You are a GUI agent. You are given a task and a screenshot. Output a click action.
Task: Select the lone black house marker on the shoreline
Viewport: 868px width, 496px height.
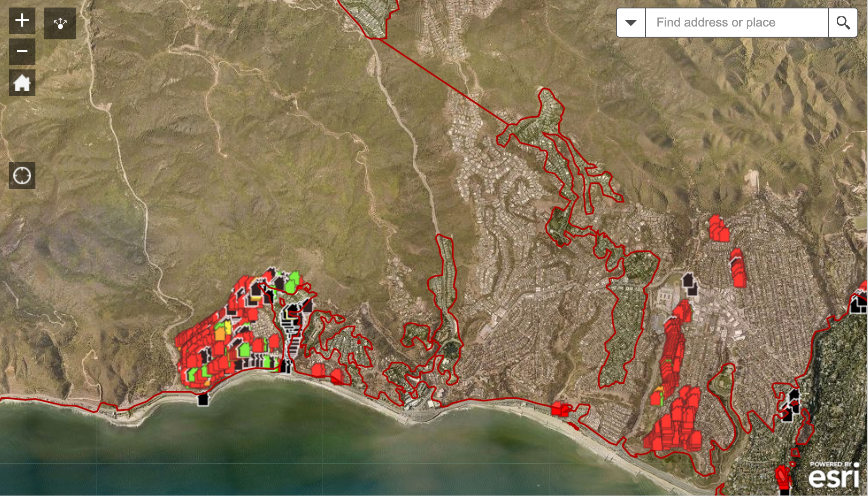click(203, 399)
